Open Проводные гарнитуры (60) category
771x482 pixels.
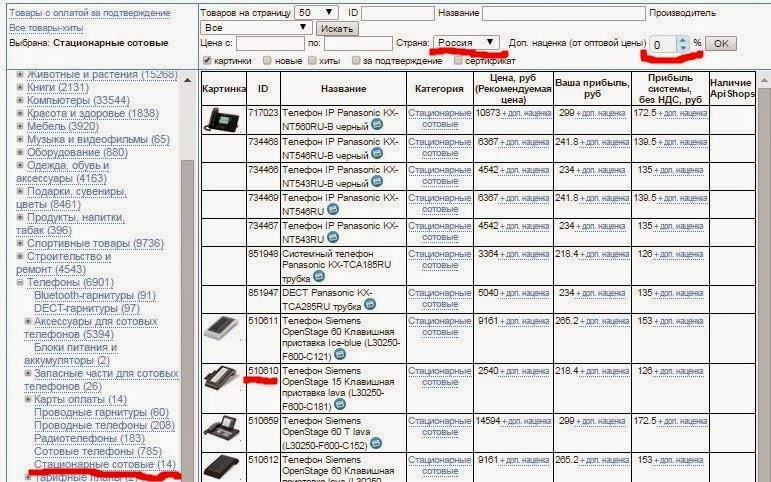pyautogui.click(x=101, y=412)
